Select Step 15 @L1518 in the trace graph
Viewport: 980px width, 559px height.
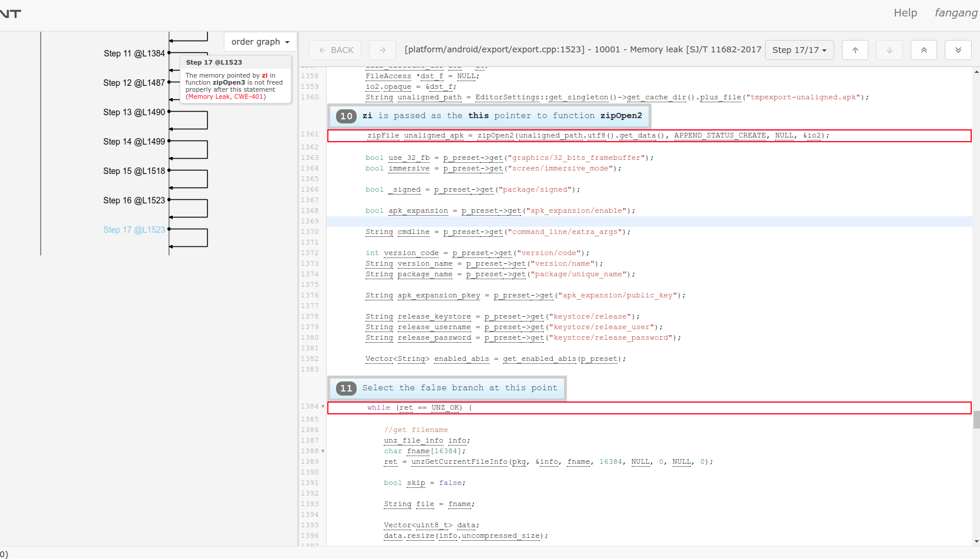click(x=134, y=171)
